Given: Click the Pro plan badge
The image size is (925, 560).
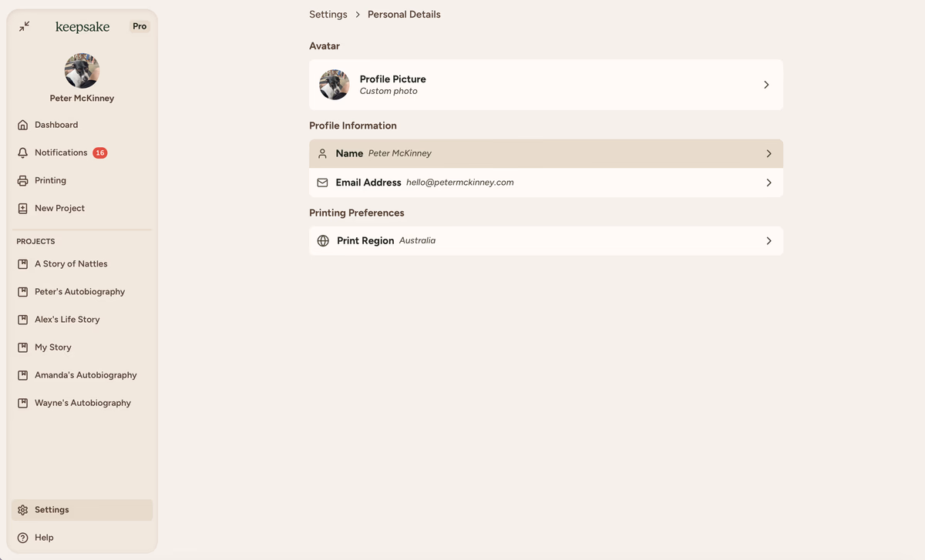Looking at the screenshot, I should click(140, 26).
